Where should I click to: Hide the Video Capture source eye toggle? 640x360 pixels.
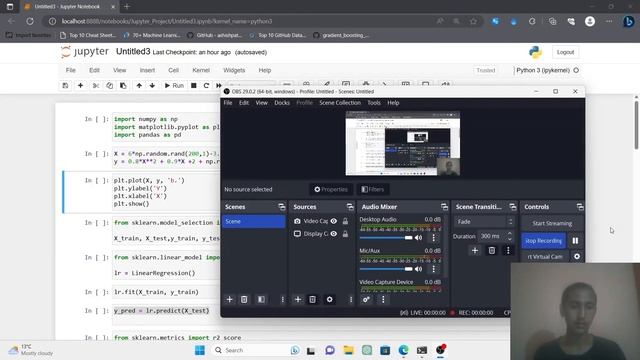pos(334,221)
